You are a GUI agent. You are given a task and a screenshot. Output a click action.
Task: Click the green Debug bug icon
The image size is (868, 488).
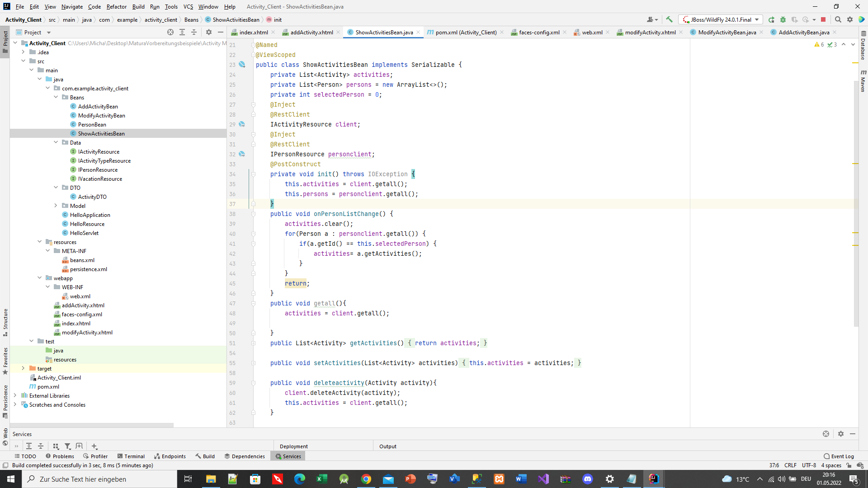pyautogui.click(x=783, y=19)
